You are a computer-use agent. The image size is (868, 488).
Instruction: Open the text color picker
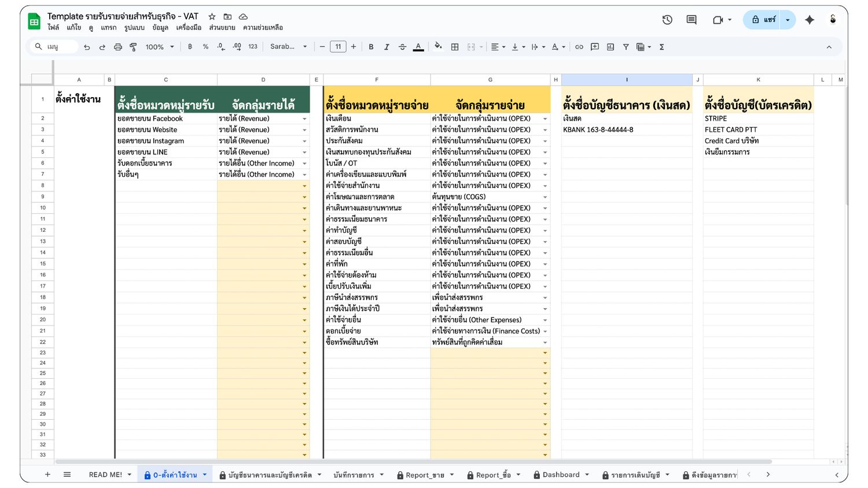coord(418,47)
